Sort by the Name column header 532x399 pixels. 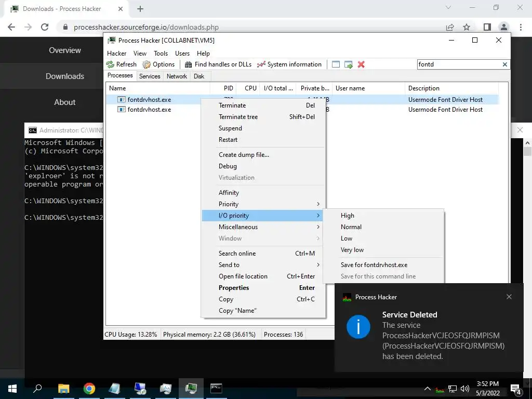coord(158,88)
